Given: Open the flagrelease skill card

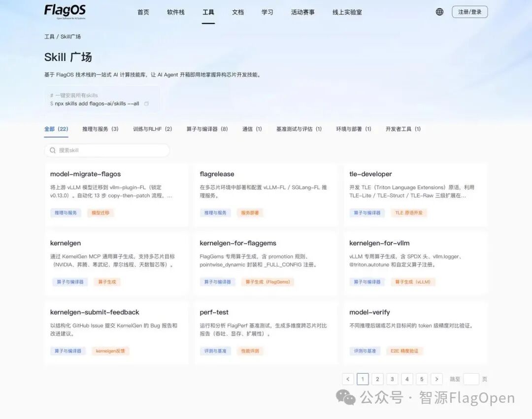Looking at the screenshot, I should (x=266, y=195).
